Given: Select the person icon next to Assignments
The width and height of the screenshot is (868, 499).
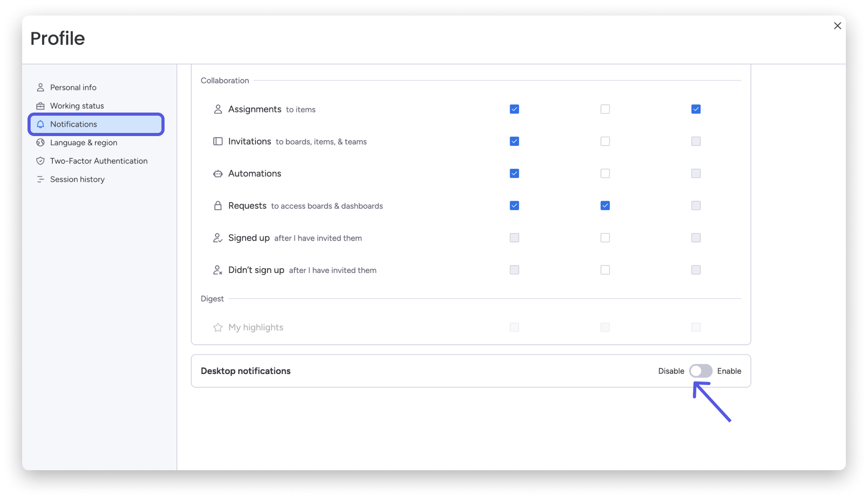Looking at the screenshot, I should tap(218, 109).
